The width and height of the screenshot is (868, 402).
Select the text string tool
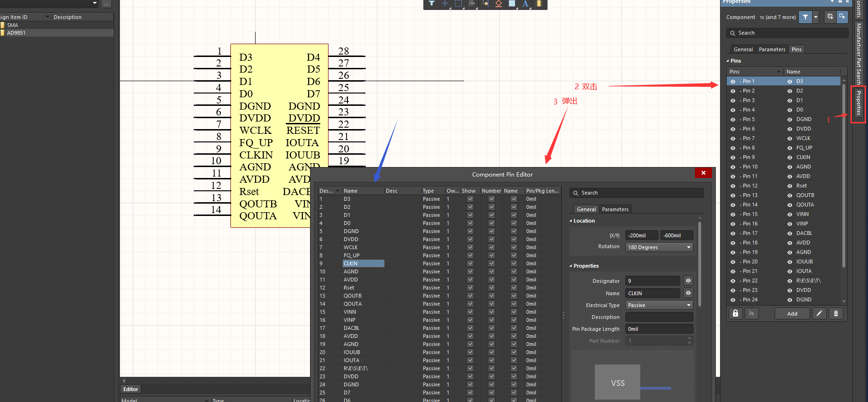click(525, 3)
